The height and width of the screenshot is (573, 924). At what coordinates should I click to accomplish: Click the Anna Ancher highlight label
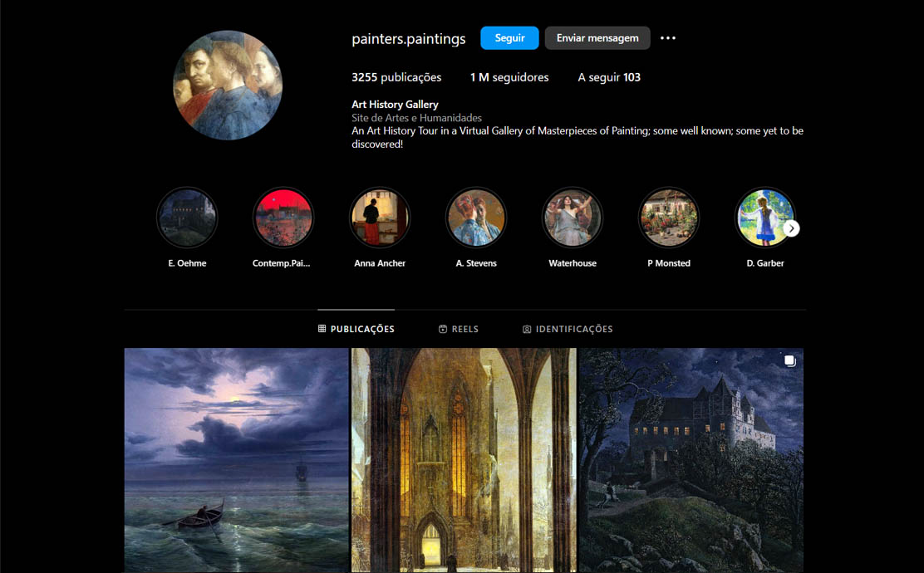coord(380,263)
